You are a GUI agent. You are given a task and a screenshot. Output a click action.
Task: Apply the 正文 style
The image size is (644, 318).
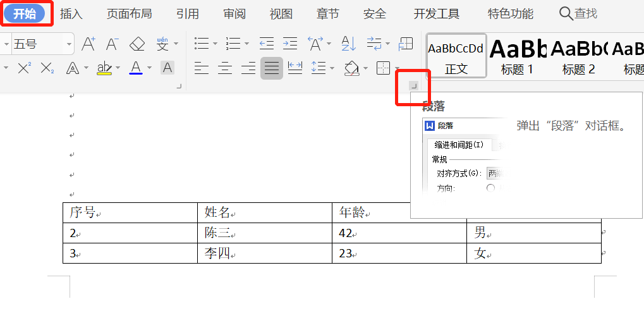tap(456, 56)
